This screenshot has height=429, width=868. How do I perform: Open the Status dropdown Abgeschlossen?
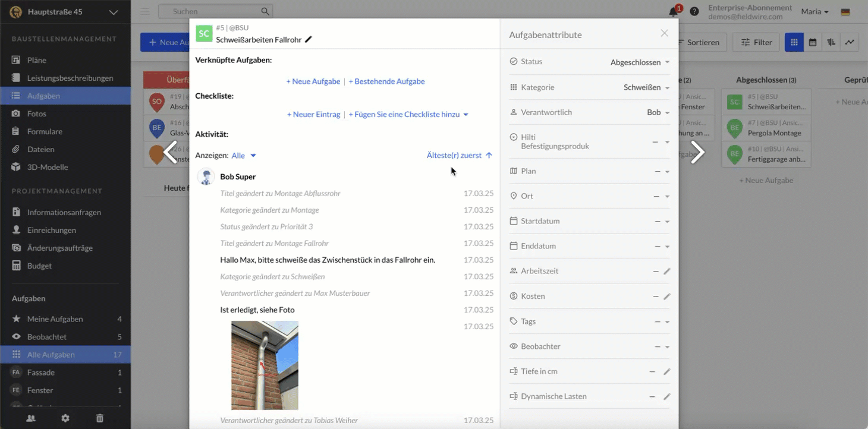tap(640, 62)
